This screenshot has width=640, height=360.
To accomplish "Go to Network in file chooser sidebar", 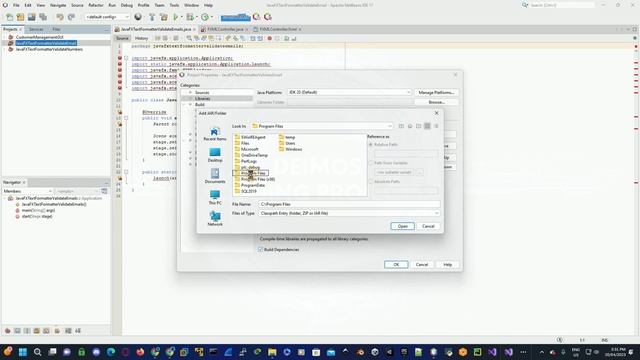I will 215,219.
